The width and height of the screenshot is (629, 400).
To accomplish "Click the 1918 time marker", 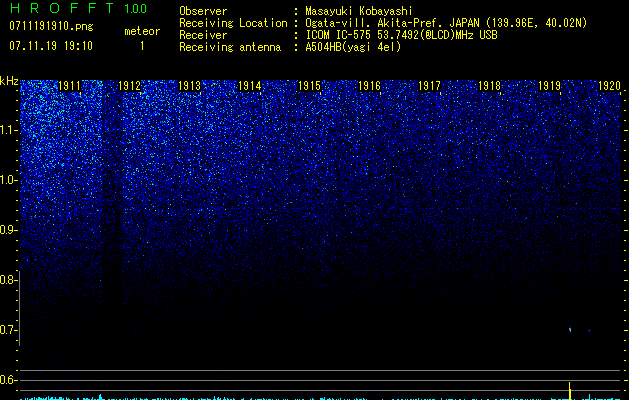I will (x=489, y=86).
